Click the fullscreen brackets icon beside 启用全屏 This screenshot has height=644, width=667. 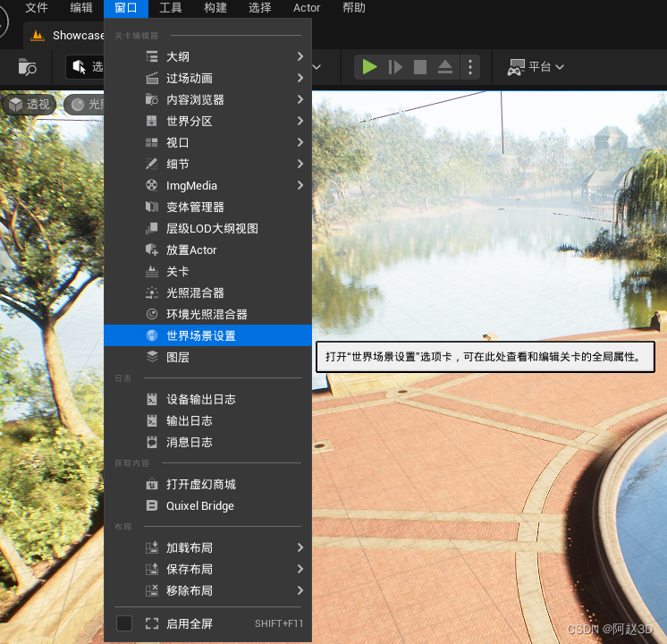pyautogui.click(x=152, y=623)
